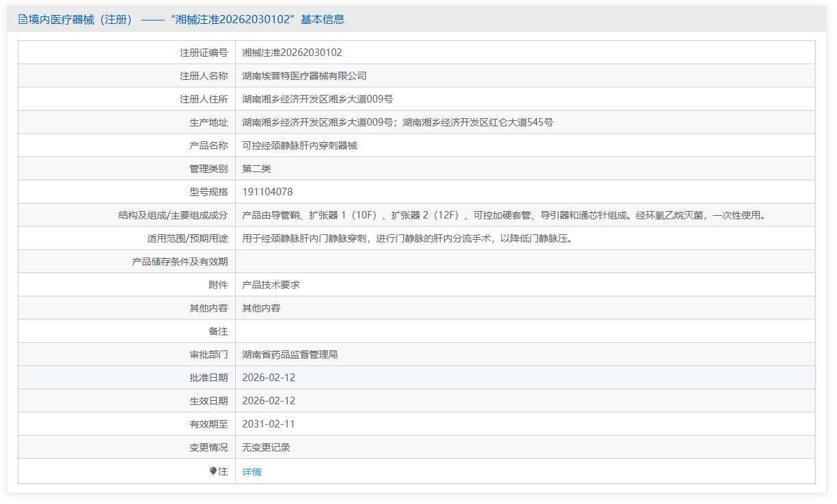Viewport: 837px width, 504px height.
Task: Click the lightbulb icon beside 注
Action: [x=213, y=471]
